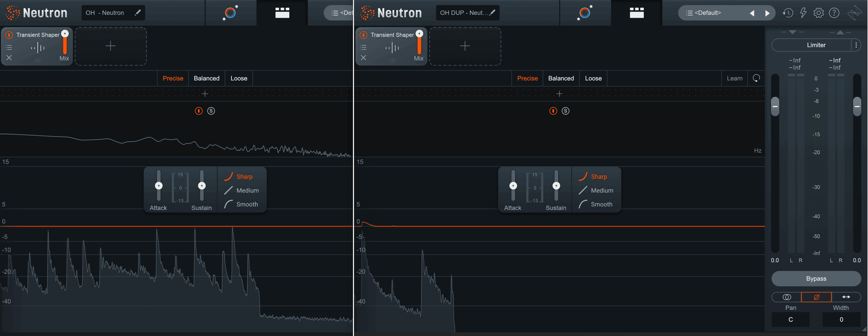Add a crossover band in right window
This screenshot has height=336, width=868.
click(x=559, y=94)
